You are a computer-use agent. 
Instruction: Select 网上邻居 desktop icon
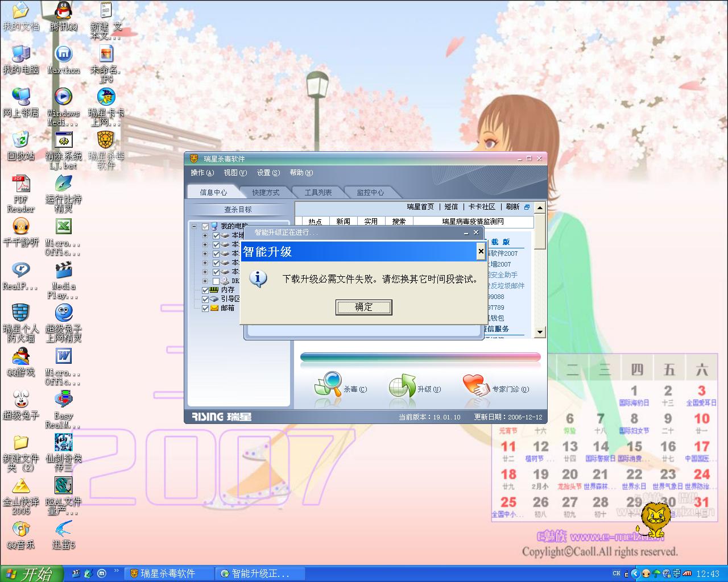21,103
